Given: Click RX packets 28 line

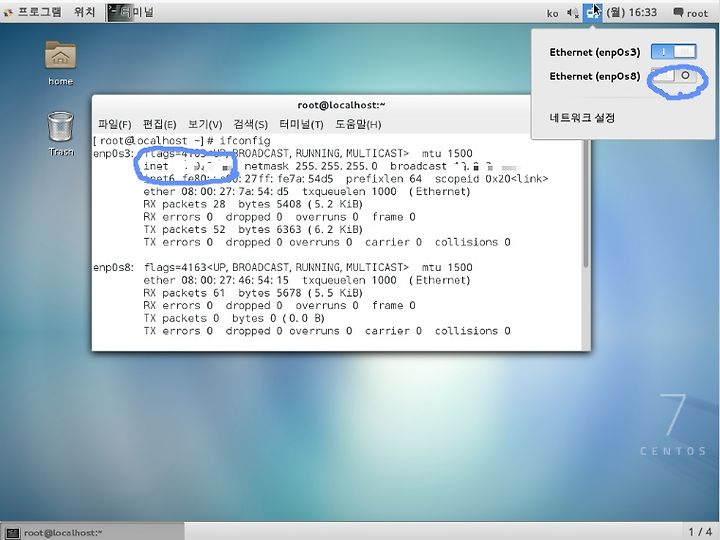Looking at the screenshot, I should point(253,204).
